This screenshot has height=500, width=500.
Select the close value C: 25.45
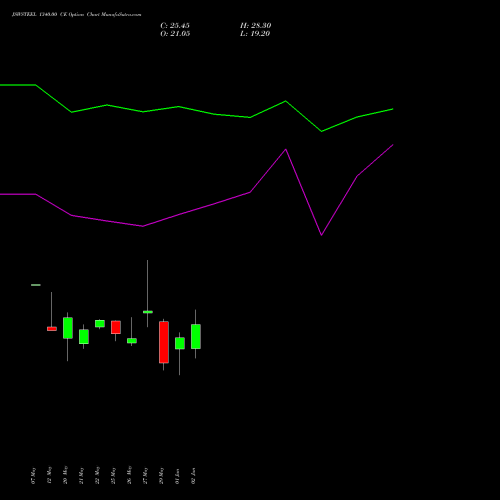[175, 26]
